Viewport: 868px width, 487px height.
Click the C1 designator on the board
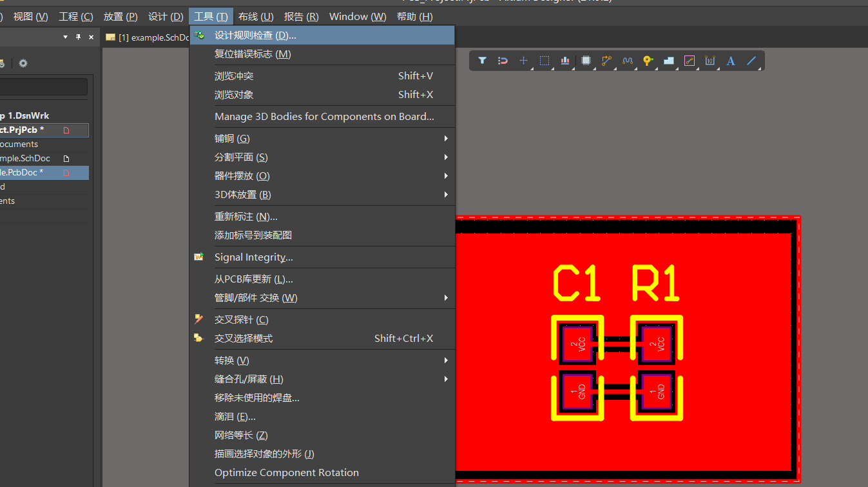(x=577, y=284)
